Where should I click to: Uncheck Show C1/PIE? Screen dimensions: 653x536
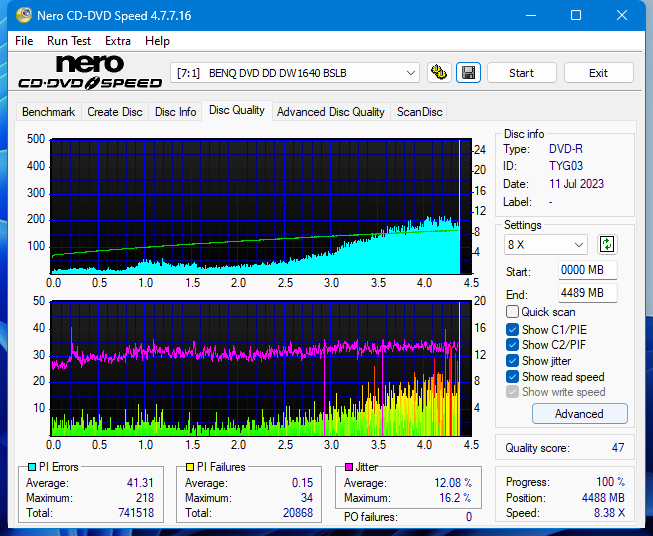tap(512, 329)
